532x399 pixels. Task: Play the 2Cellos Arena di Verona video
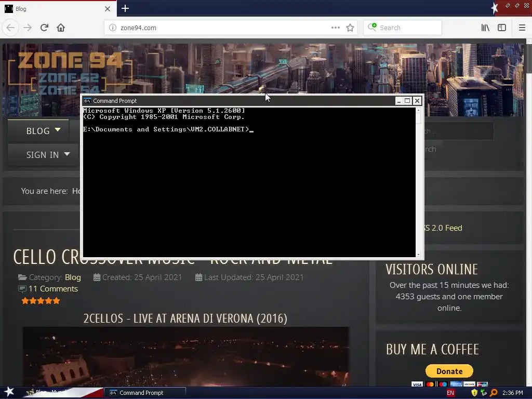[185, 356]
